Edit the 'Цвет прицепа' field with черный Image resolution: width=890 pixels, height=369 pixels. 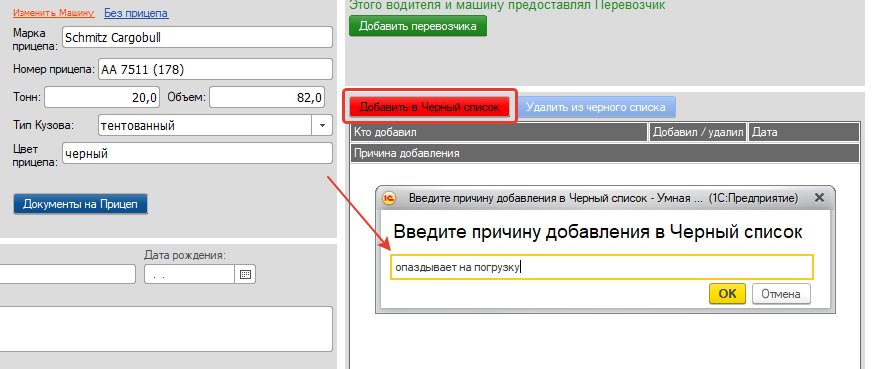point(197,153)
